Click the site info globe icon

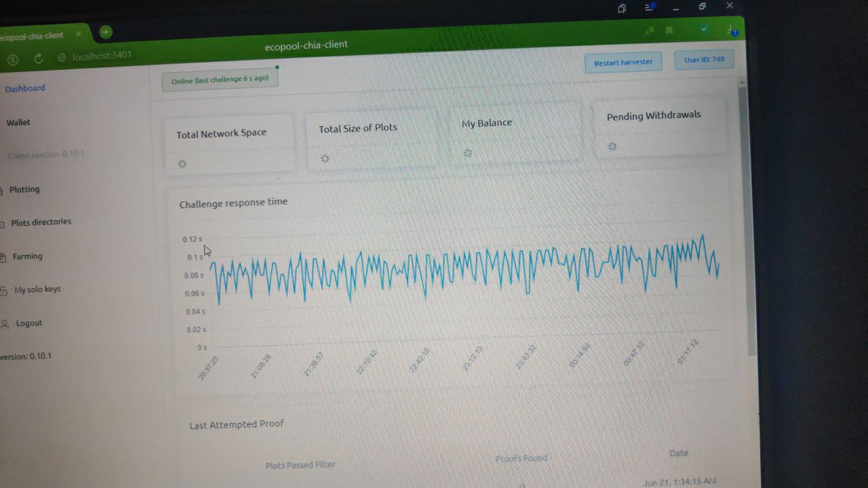click(x=62, y=58)
